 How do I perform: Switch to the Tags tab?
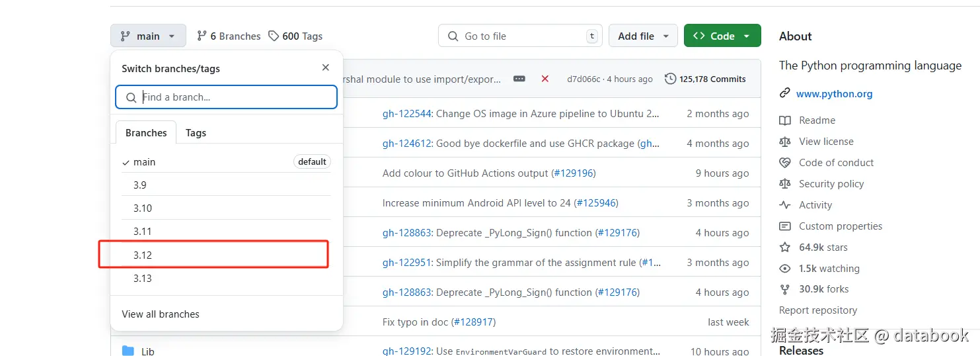(196, 132)
